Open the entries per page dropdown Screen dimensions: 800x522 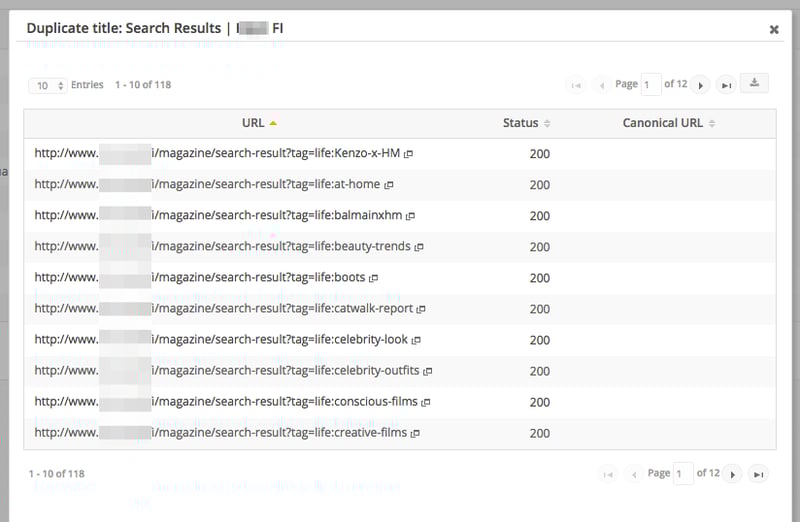[47, 85]
